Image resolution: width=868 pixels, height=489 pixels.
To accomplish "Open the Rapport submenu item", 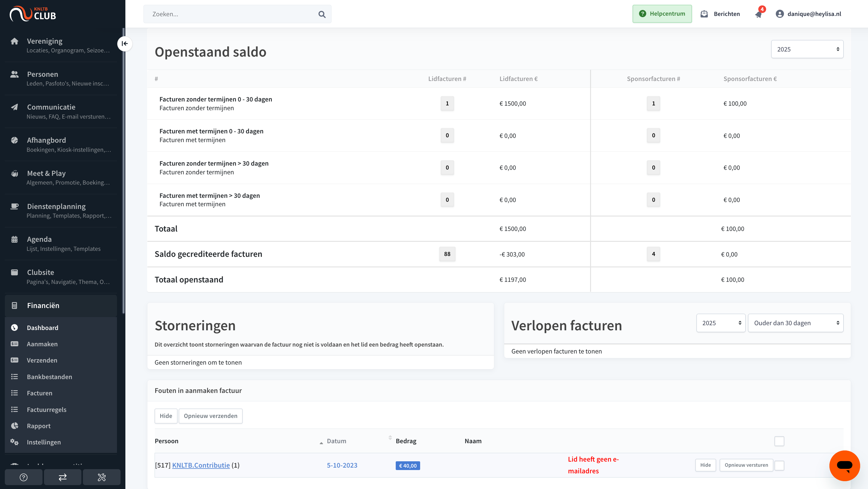I will pyautogui.click(x=61, y=426).
